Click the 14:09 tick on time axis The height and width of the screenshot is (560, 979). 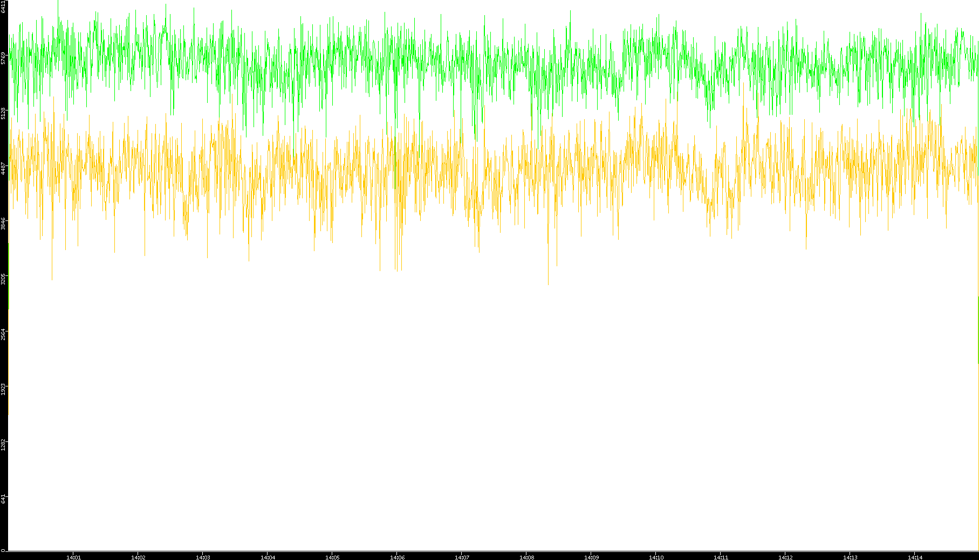coord(591,557)
